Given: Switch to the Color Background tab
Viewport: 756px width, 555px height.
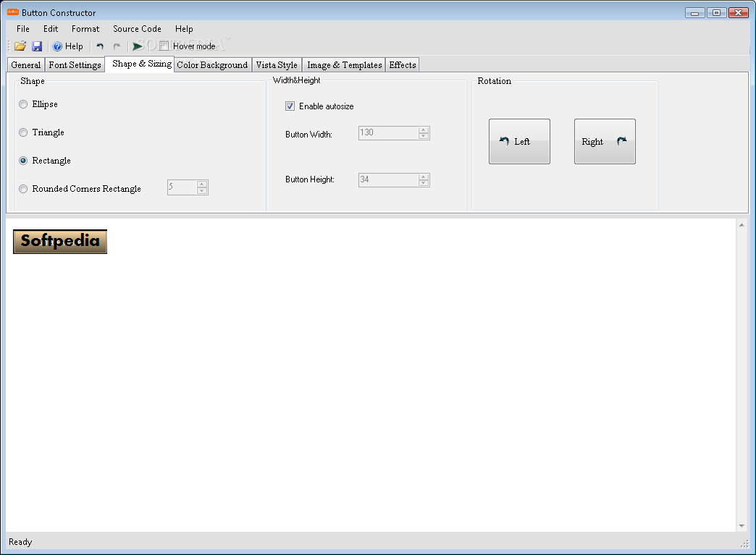Looking at the screenshot, I should 213,65.
